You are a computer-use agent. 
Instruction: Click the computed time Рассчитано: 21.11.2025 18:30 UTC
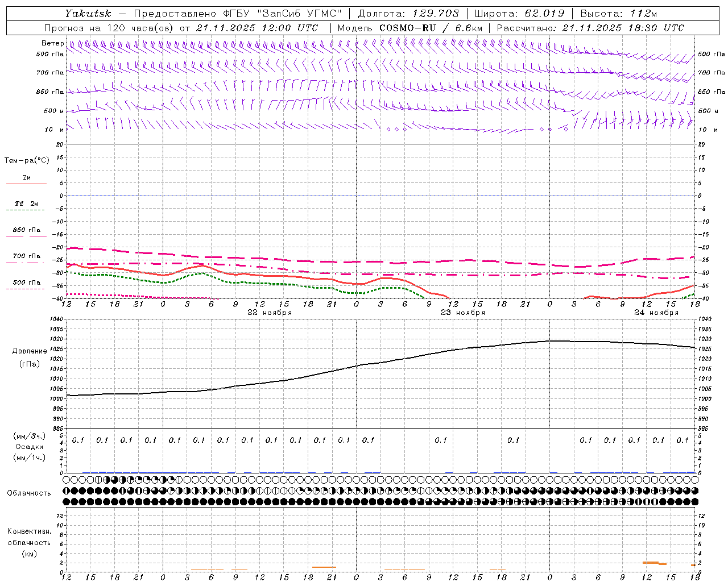(x=590, y=28)
